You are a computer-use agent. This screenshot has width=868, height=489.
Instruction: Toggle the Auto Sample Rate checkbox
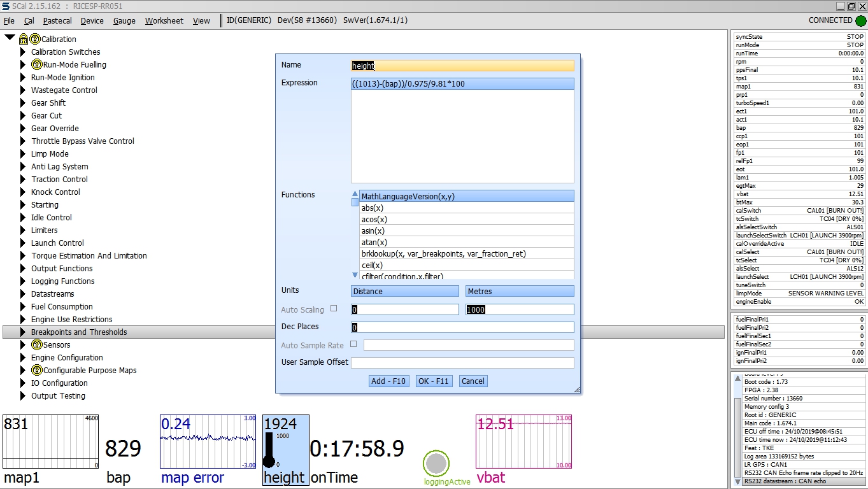(x=353, y=344)
